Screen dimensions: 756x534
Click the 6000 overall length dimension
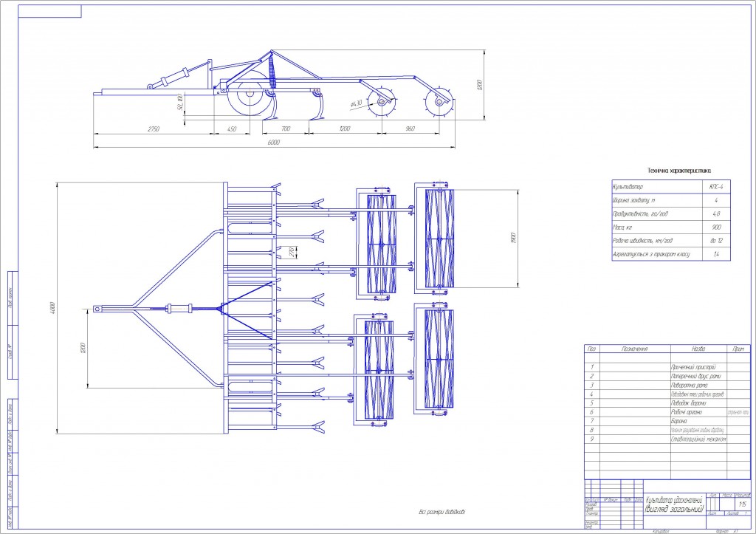273,143
